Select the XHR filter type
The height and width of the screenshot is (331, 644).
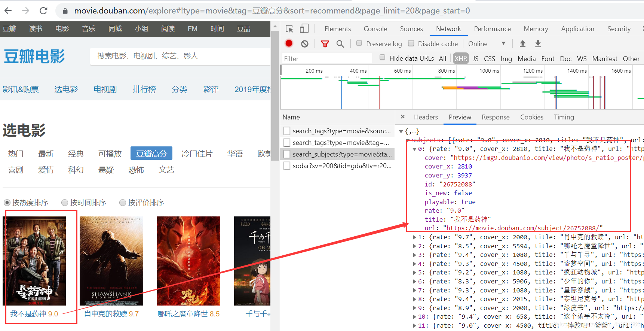pyautogui.click(x=460, y=58)
